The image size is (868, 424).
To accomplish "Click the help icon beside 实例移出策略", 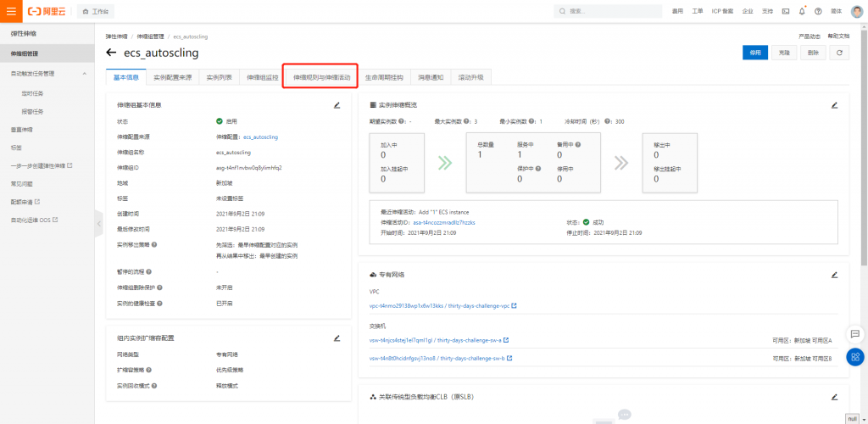I will point(154,244).
